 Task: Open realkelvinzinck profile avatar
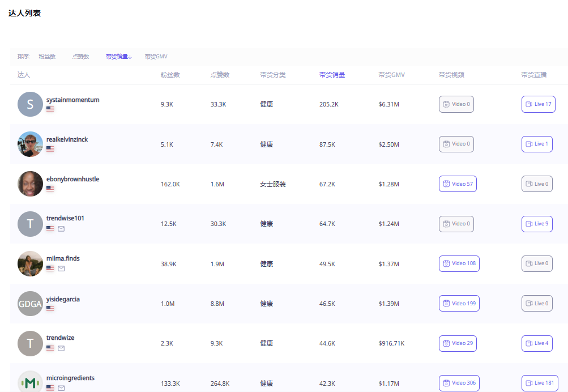30,144
